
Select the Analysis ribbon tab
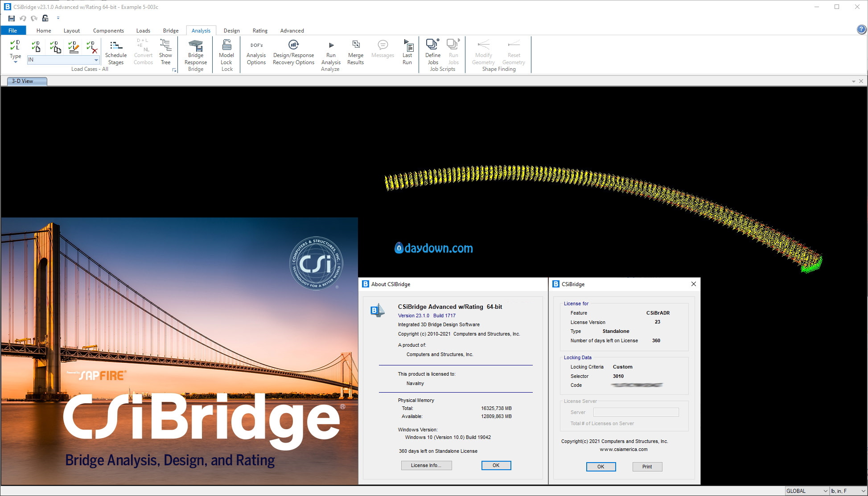tap(201, 30)
